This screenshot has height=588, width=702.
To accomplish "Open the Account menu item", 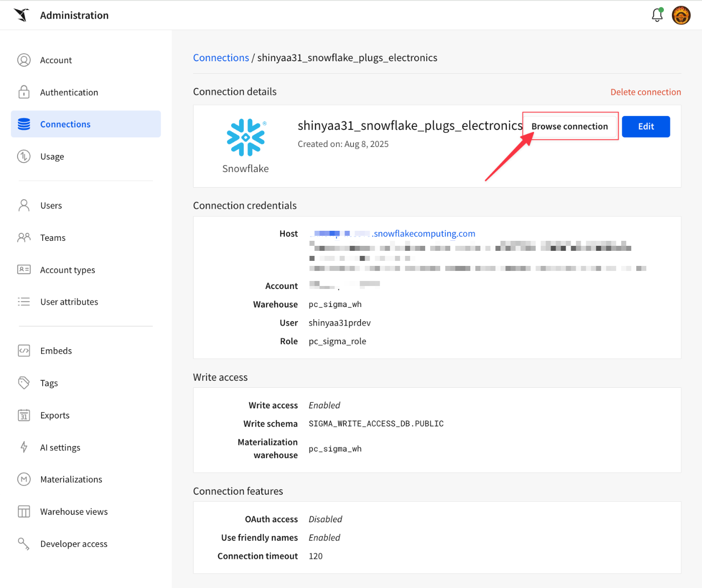I will 86,60.
